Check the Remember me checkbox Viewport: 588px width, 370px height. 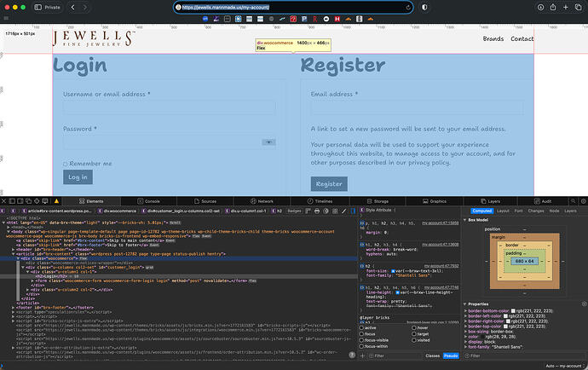tap(66, 164)
